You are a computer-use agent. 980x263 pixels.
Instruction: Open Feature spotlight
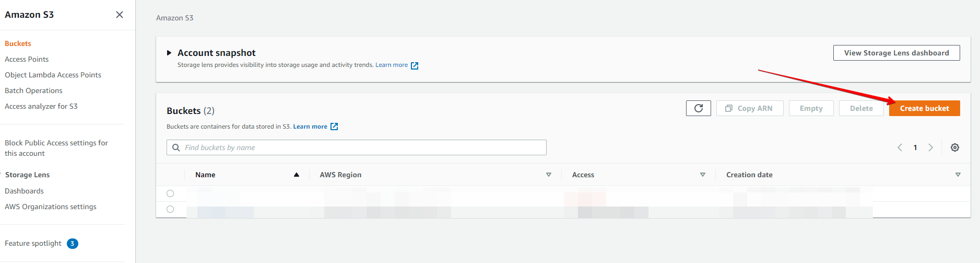point(33,243)
